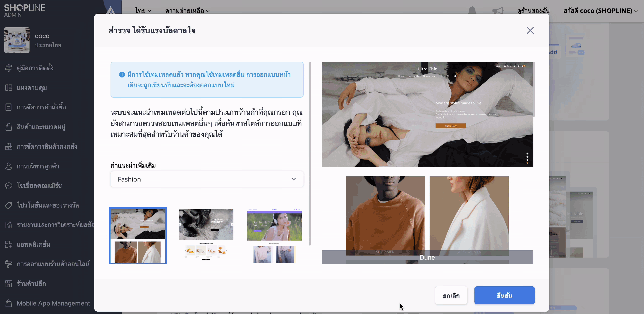644x314 pixels.
Task: Click the preview pane vertical scrollbar
Action: point(534,89)
